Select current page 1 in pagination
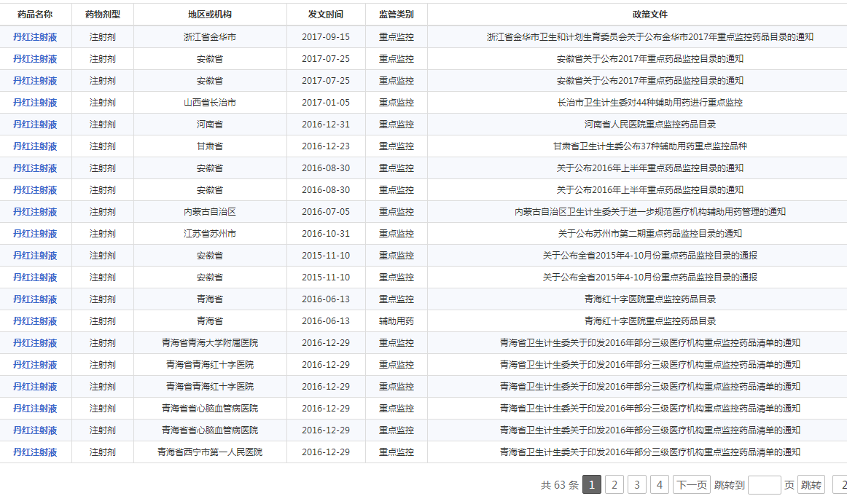This screenshot has height=504, width=847. pyautogui.click(x=592, y=485)
